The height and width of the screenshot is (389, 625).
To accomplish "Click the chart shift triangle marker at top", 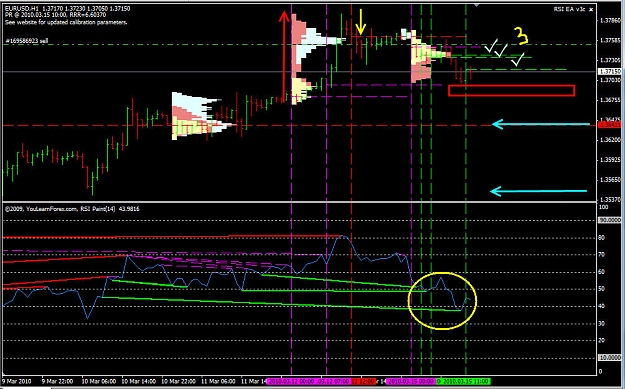I will coord(476,5).
